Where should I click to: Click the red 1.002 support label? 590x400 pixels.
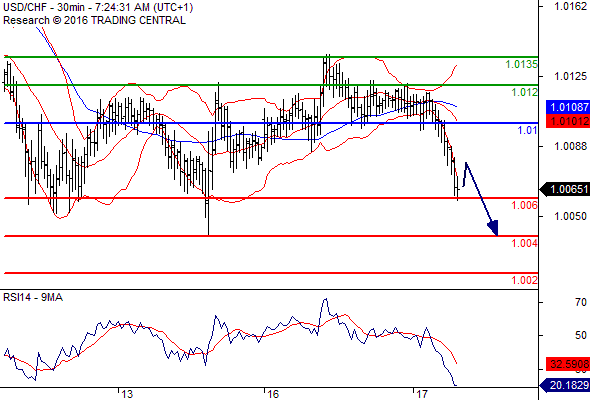525,280
